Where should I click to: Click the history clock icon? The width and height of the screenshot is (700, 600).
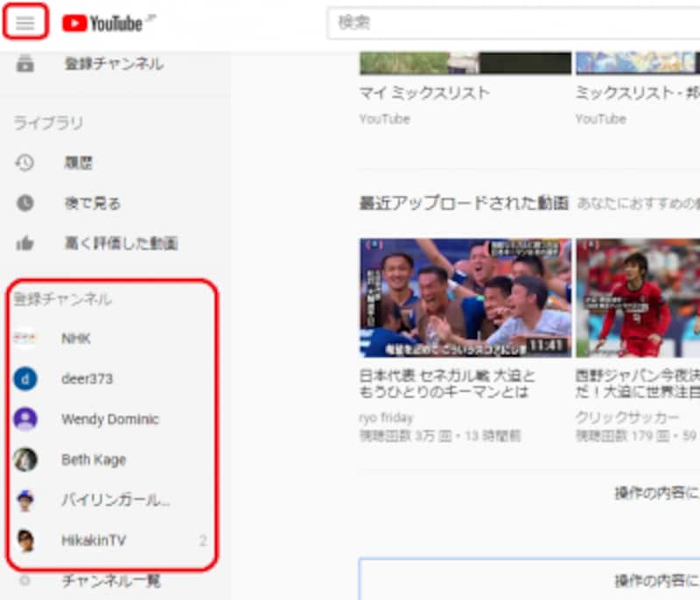pyautogui.click(x=25, y=163)
